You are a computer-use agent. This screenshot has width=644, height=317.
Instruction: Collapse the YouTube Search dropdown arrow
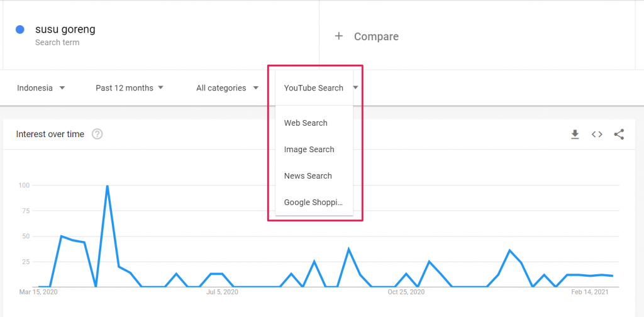(x=355, y=88)
